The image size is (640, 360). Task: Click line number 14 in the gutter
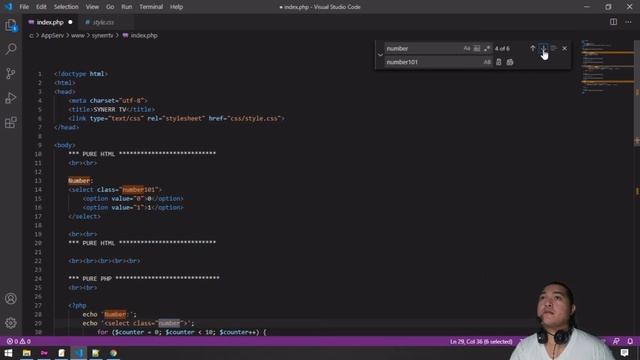coord(38,190)
